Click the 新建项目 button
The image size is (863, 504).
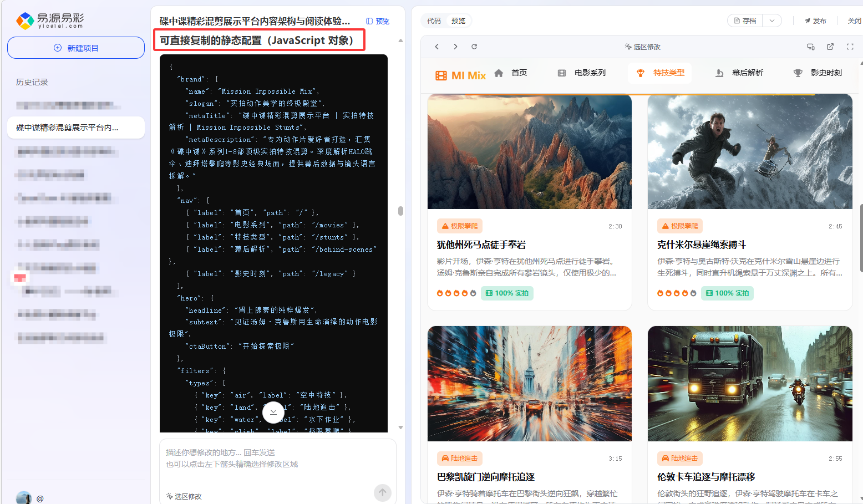[x=75, y=48]
